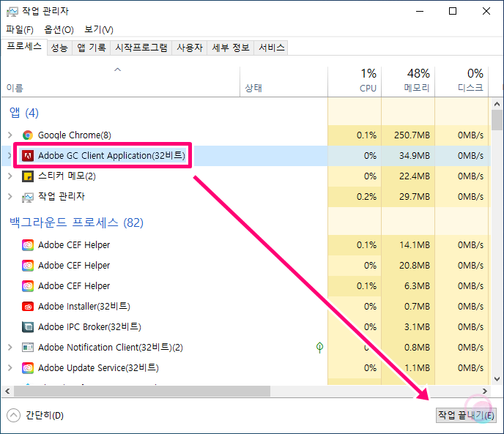Switch to the 세부 정보 tab

231,48
